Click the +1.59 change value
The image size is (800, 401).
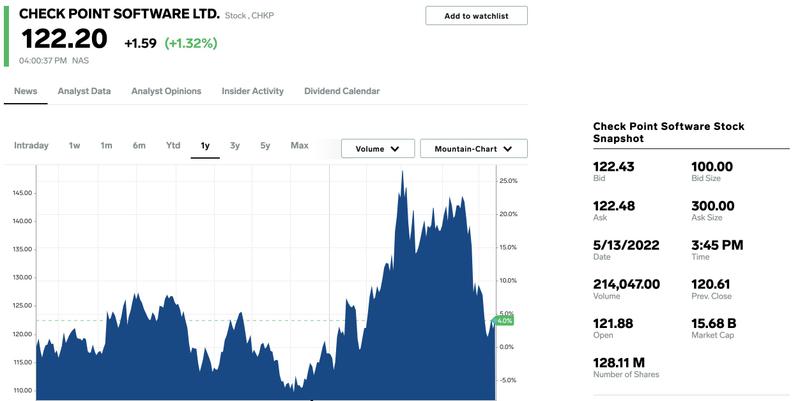pyautogui.click(x=140, y=43)
